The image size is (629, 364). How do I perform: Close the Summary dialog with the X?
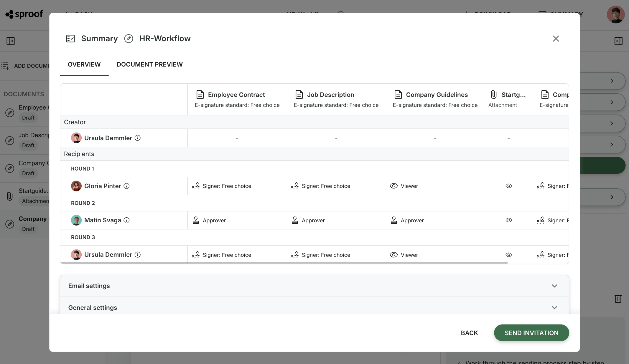pyautogui.click(x=556, y=39)
